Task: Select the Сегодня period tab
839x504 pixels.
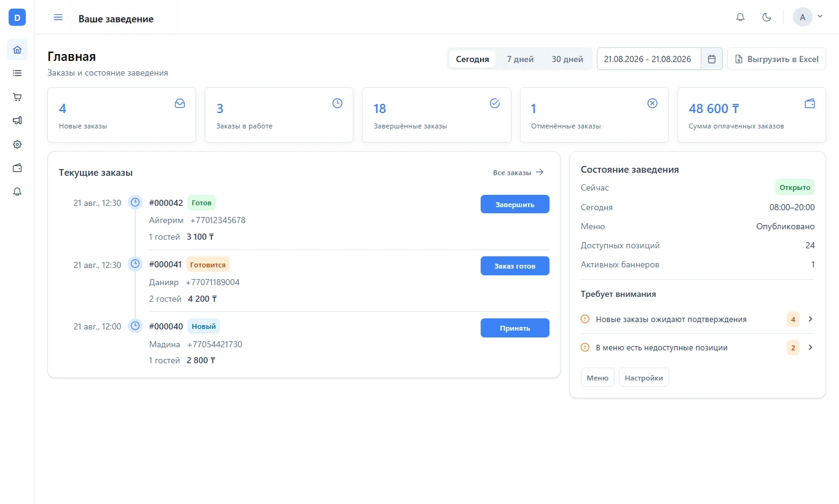Action: coord(472,59)
